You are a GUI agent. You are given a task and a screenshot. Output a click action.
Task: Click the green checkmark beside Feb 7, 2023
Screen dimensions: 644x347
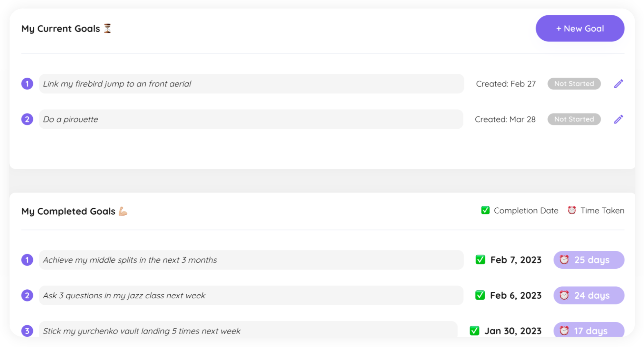[x=480, y=260]
